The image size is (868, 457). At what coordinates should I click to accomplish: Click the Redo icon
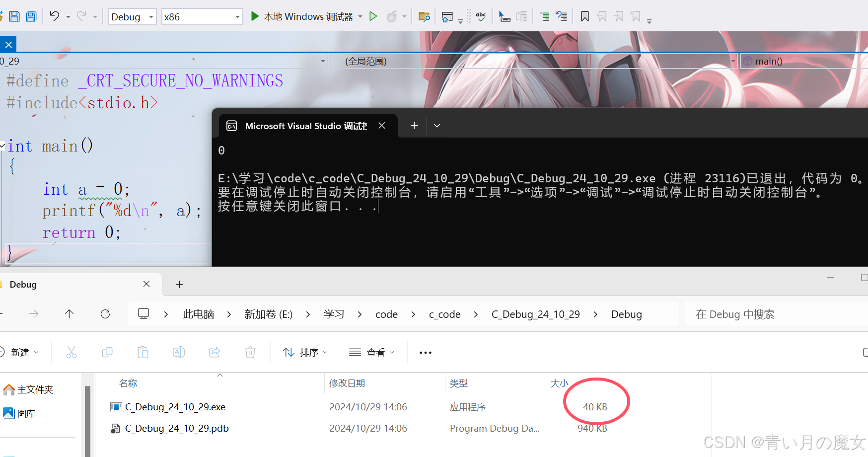pyautogui.click(x=81, y=16)
